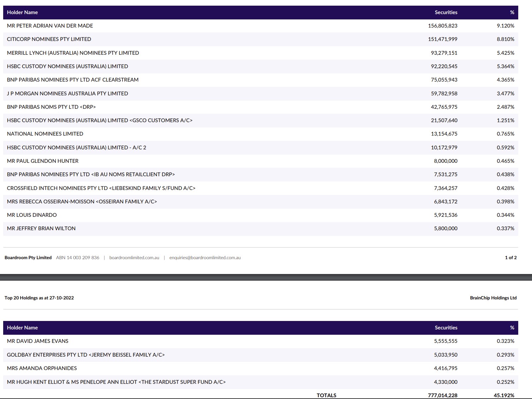Select the MRS AMANDA ORPHANIDES entry

(42, 368)
